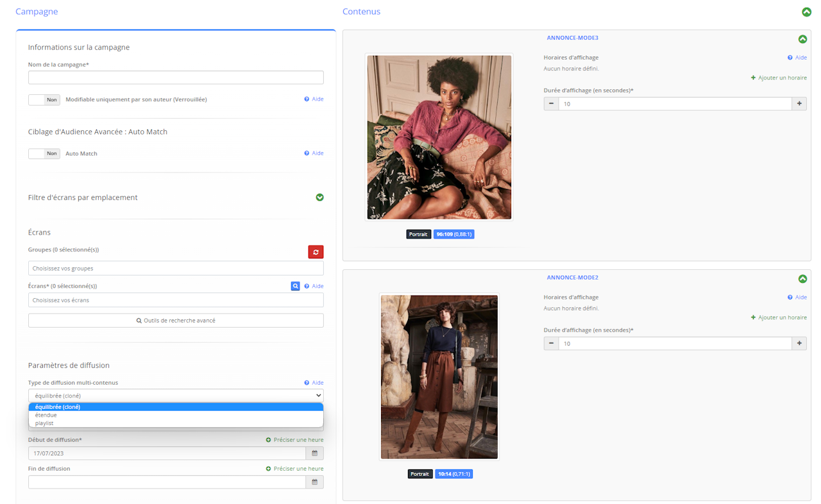
Task: Toggle the locked campaign author switch
Action: [44, 100]
